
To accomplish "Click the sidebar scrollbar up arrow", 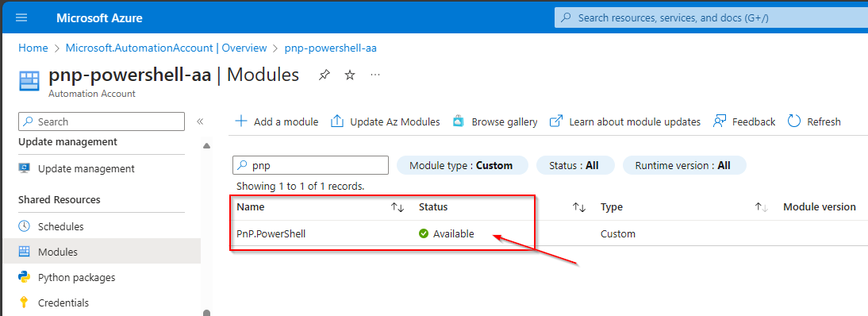I will click(x=207, y=146).
